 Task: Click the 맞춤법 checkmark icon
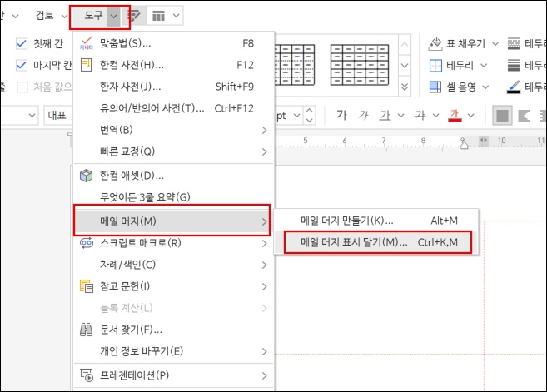(x=86, y=43)
